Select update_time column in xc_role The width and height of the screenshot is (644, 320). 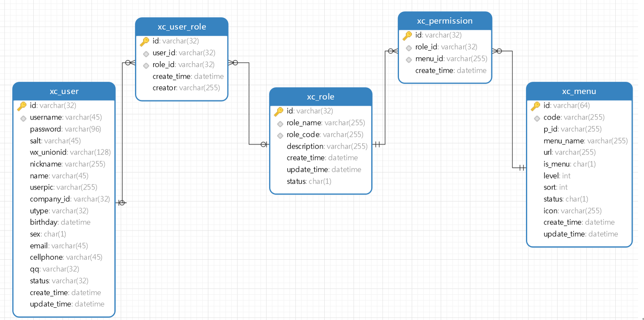[324, 169]
